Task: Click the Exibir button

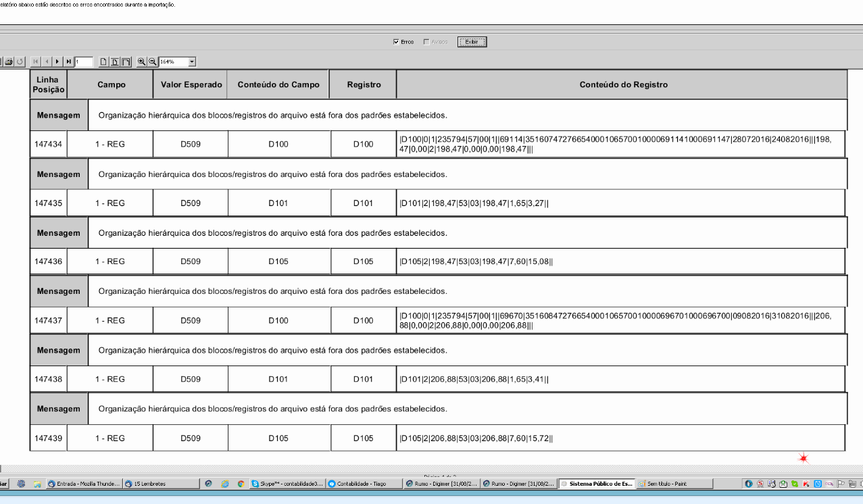Action: (x=472, y=42)
